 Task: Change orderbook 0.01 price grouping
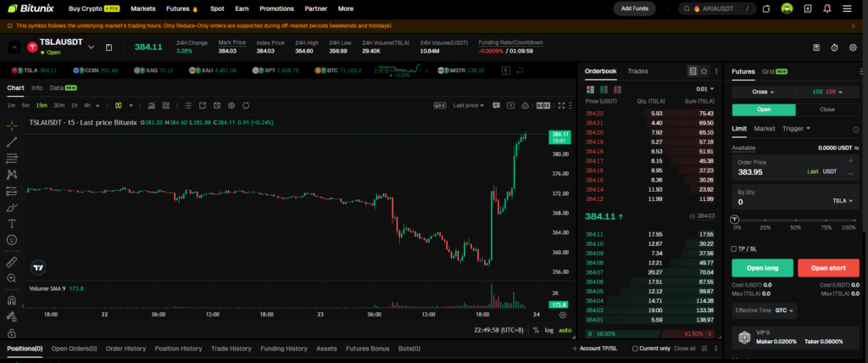[x=704, y=89]
